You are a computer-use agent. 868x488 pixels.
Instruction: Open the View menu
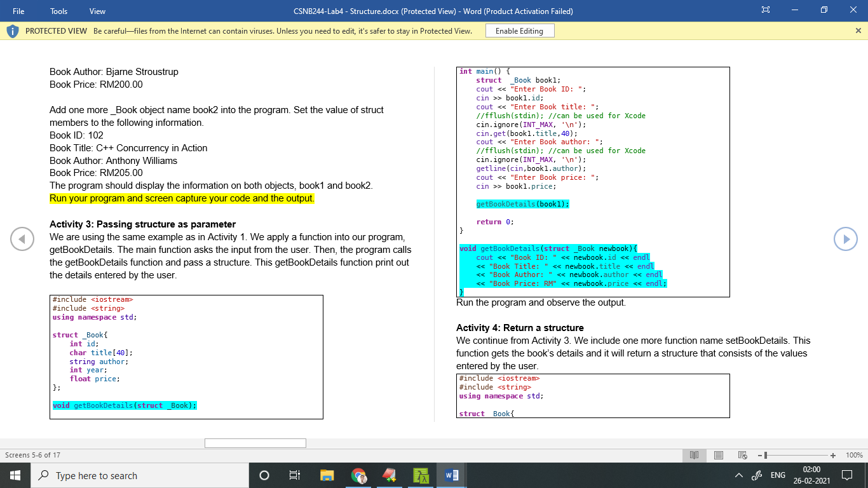97,11
